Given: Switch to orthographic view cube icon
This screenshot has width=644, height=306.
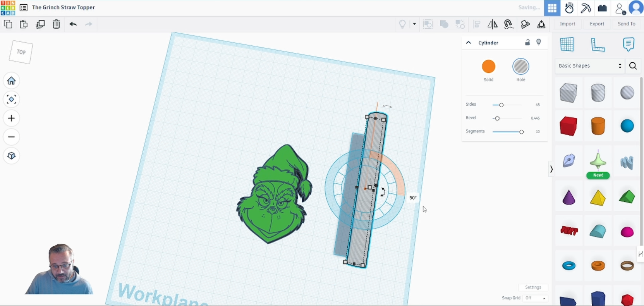Looking at the screenshot, I should click(x=11, y=156).
